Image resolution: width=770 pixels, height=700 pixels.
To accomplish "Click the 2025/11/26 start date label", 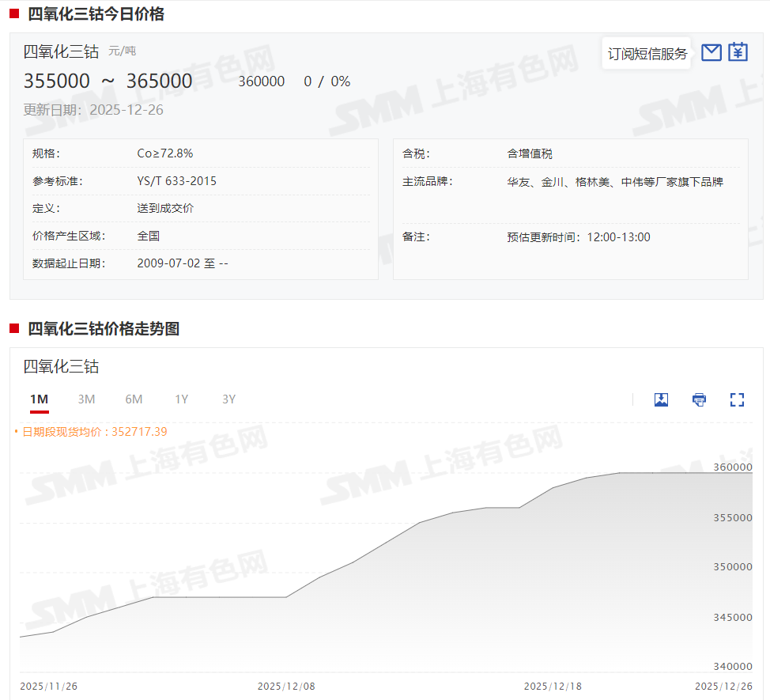I will tap(49, 686).
